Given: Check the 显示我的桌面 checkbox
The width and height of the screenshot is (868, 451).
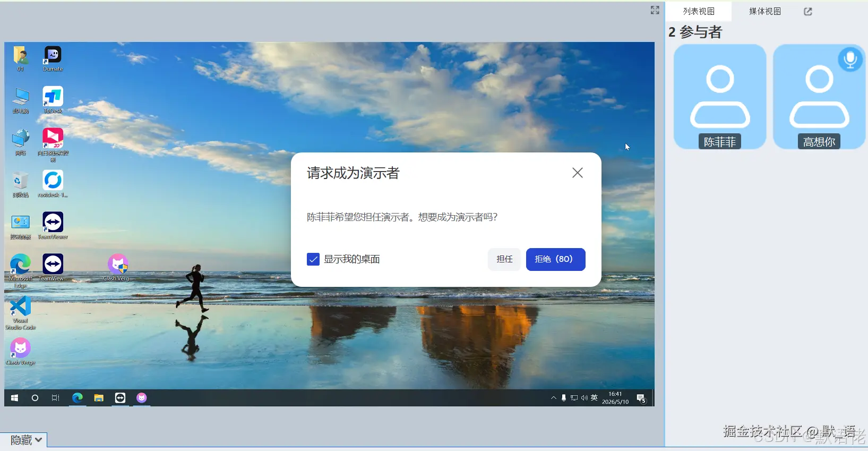Looking at the screenshot, I should 313,259.
